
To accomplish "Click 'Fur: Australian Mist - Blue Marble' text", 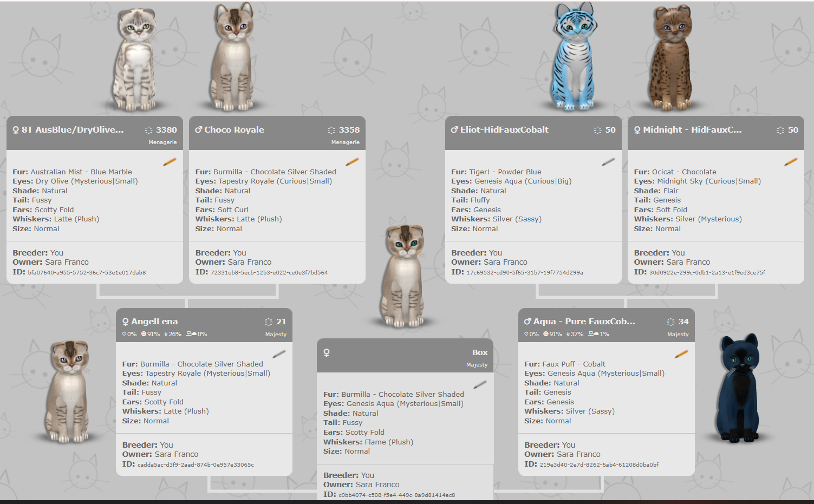I will tap(72, 172).
